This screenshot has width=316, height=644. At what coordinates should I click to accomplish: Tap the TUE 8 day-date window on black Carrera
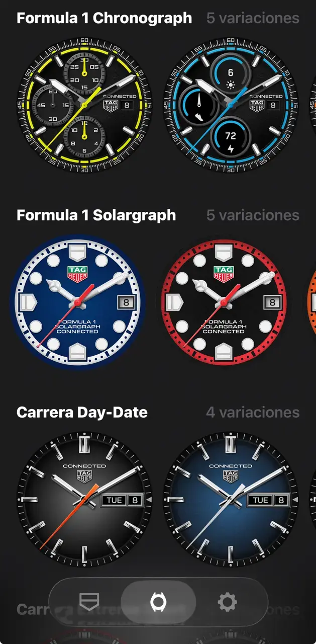tap(122, 500)
